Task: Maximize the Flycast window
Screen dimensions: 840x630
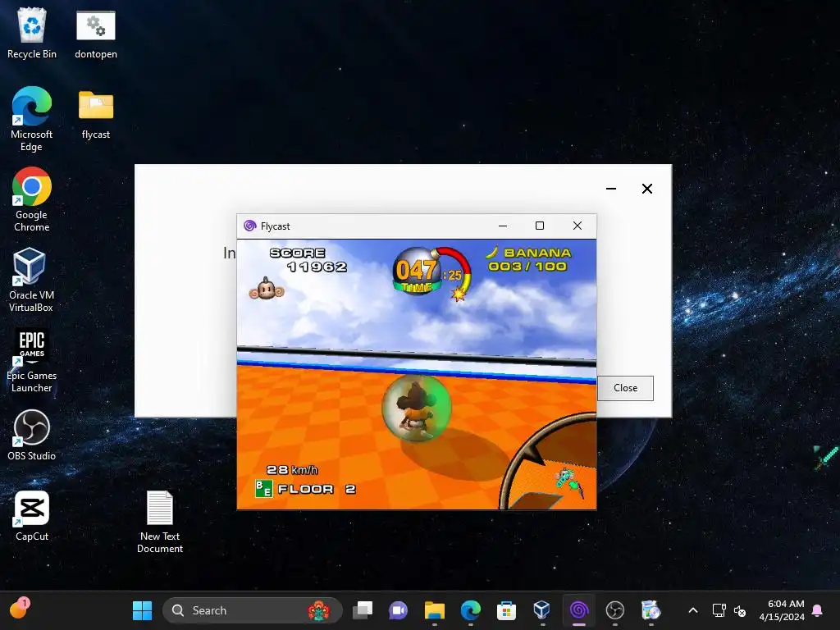Action: pyautogui.click(x=540, y=226)
